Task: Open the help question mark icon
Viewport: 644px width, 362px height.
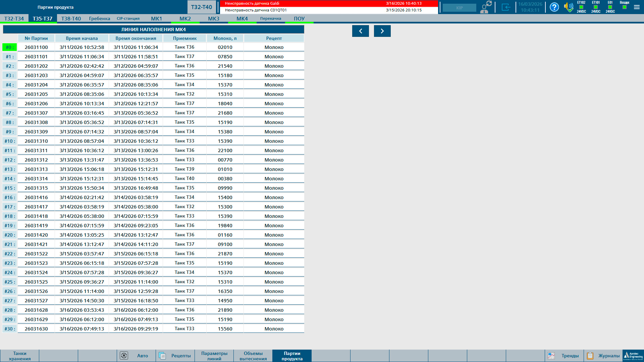Action: pyautogui.click(x=554, y=7)
